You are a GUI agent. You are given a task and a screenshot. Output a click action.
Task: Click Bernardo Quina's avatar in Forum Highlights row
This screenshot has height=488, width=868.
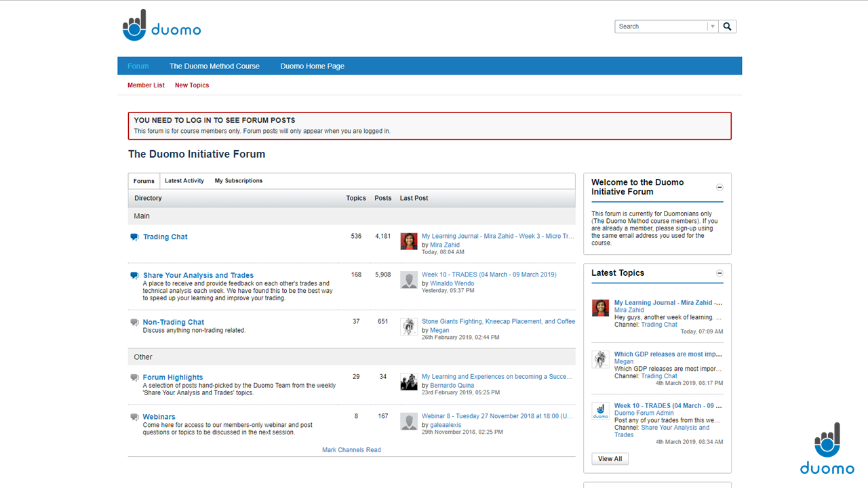(409, 382)
